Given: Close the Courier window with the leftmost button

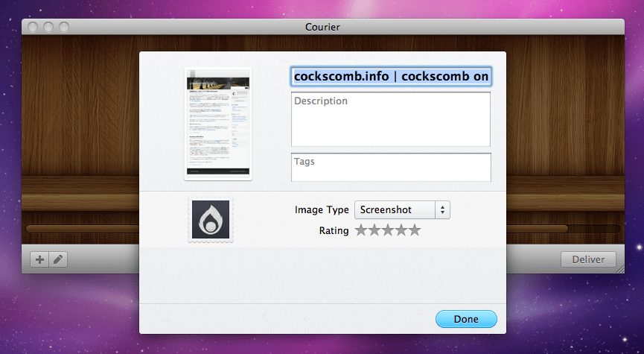Looking at the screenshot, I should pyautogui.click(x=33, y=27).
